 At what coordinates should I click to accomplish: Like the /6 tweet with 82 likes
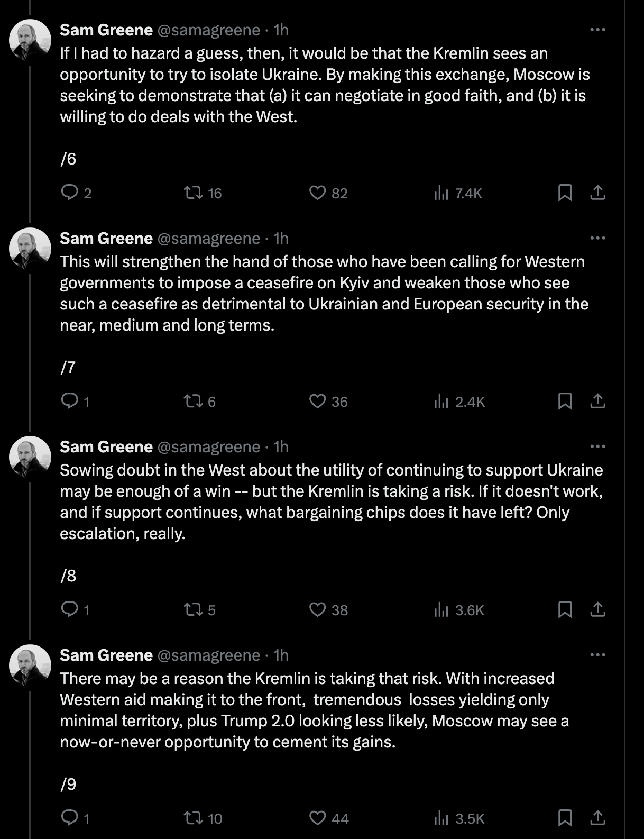(317, 193)
